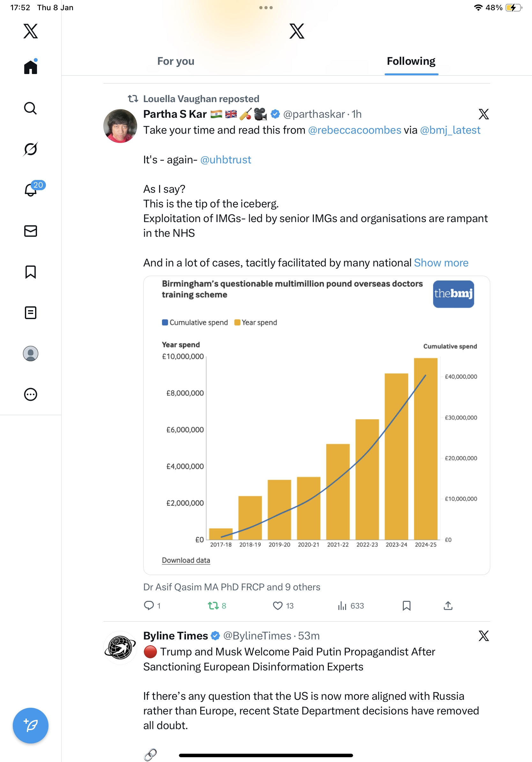Open the More circle menu in sidebar
The width and height of the screenshot is (532, 762).
(x=31, y=394)
